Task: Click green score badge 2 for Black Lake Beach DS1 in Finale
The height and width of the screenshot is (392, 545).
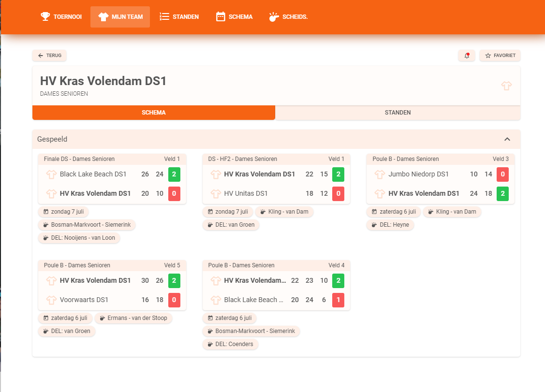Action: 174,174
